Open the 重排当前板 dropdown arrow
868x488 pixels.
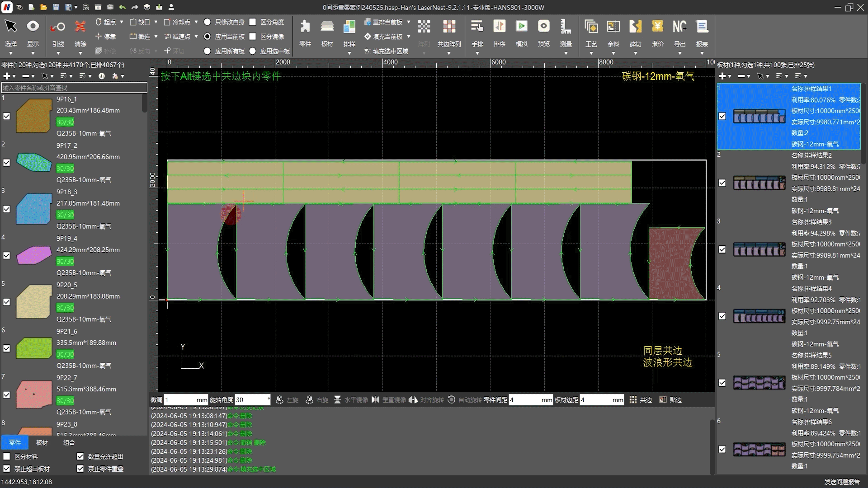coord(409,22)
